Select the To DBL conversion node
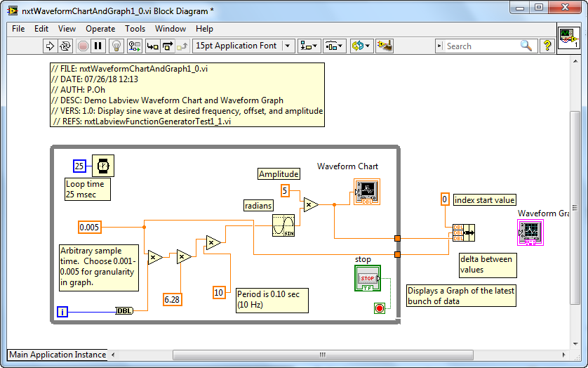This screenshot has height=368, width=588. 124,310
